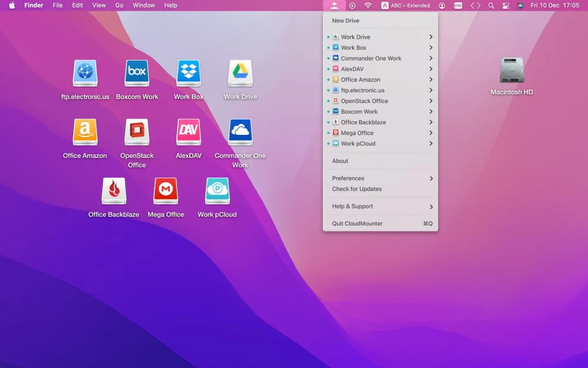588x368 pixels.
Task: Expand the Help & Support submenu arrow
Action: coord(431,207)
